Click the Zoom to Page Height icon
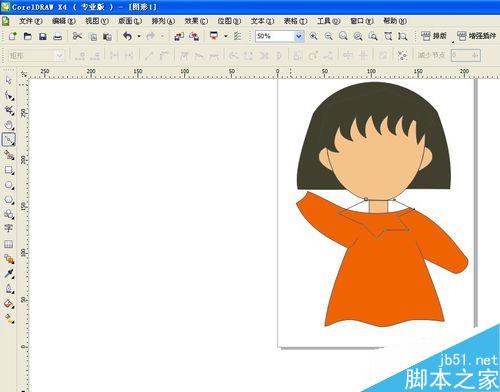Screen dimensions: 500x392 403,36
